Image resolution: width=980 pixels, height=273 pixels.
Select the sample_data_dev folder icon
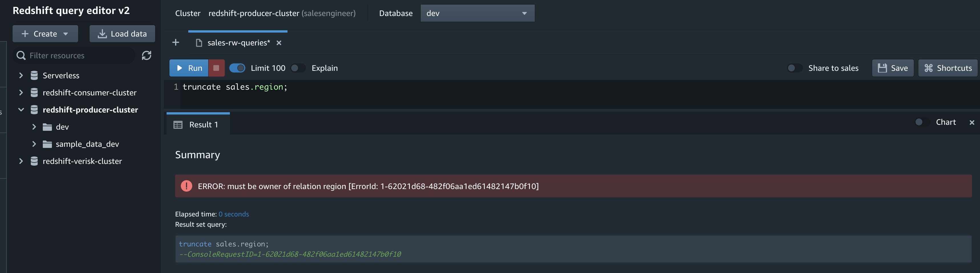coord(47,144)
